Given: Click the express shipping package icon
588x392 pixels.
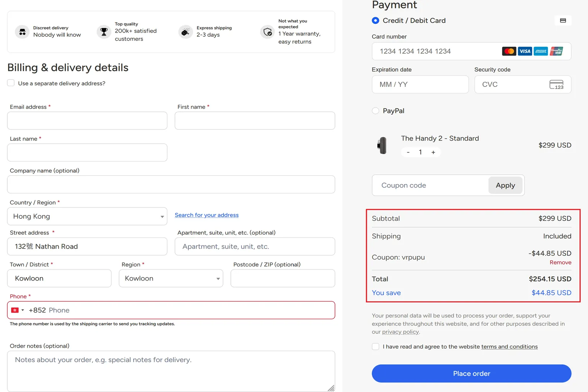Looking at the screenshot, I should pyautogui.click(x=186, y=32).
